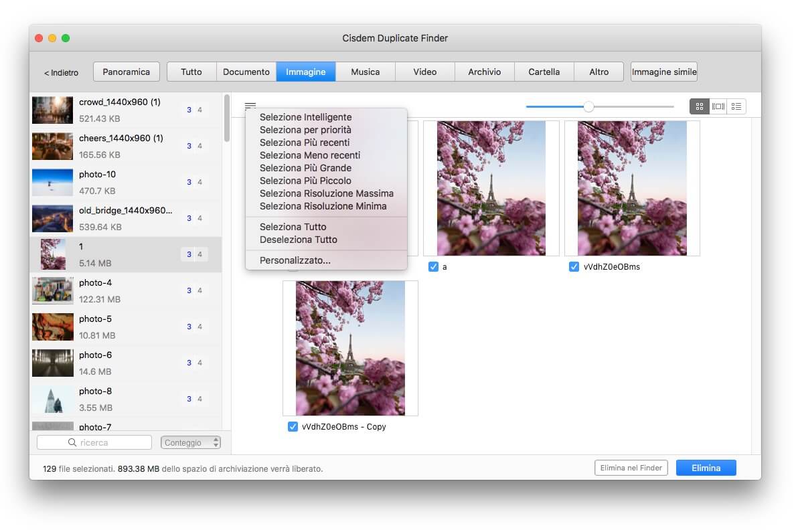This screenshot has width=798, height=532.
Task: Uncheck the vVdhZ0eOBms image checkbox
Action: [x=574, y=267]
